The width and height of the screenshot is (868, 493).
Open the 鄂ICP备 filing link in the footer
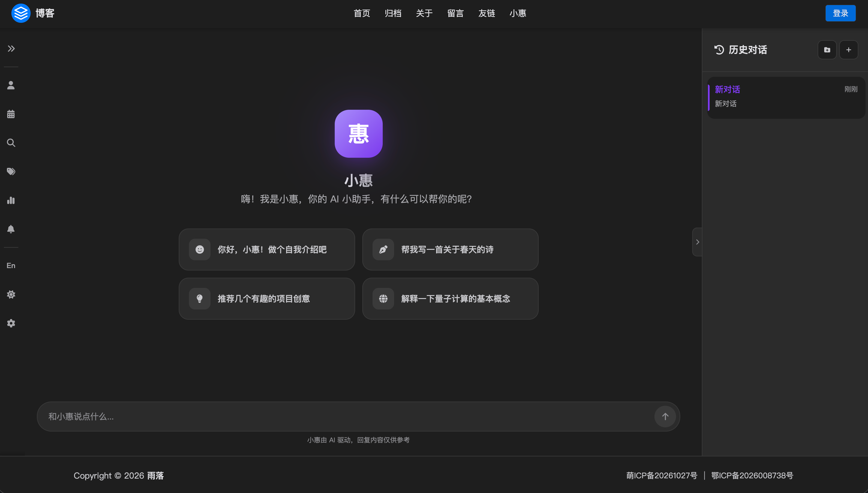tap(752, 475)
